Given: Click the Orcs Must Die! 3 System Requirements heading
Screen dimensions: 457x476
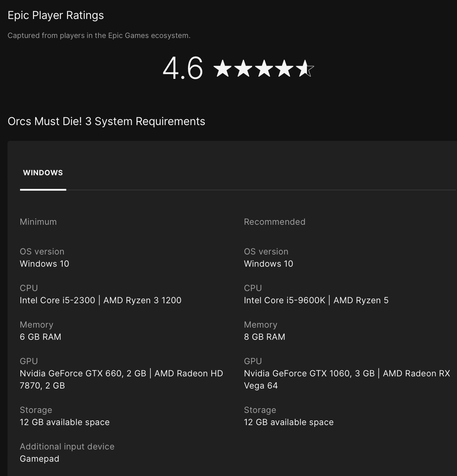Looking at the screenshot, I should 106,122.
